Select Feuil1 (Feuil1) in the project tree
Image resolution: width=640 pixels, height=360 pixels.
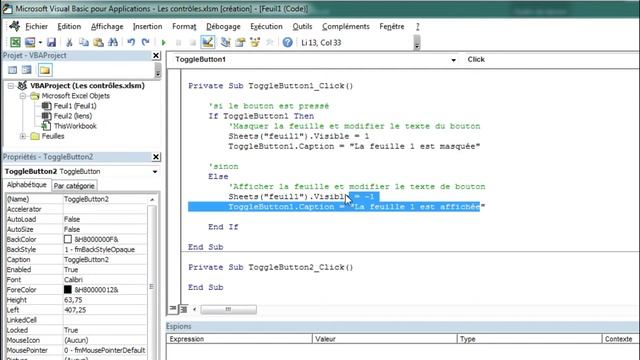coord(75,106)
